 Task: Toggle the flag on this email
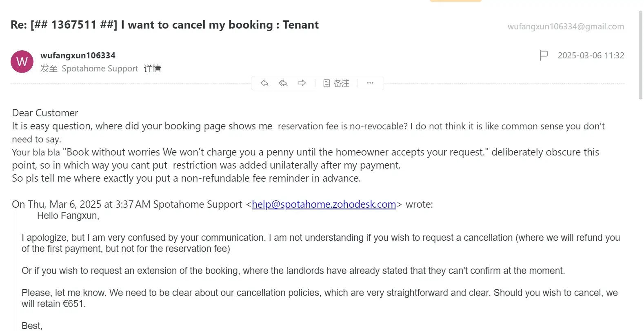coord(544,56)
